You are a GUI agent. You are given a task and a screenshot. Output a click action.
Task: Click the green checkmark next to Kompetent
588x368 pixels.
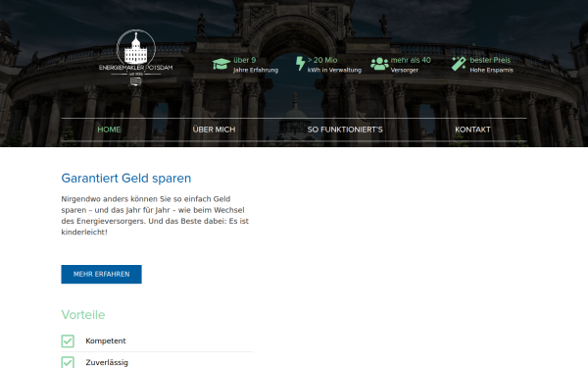coord(68,341)
